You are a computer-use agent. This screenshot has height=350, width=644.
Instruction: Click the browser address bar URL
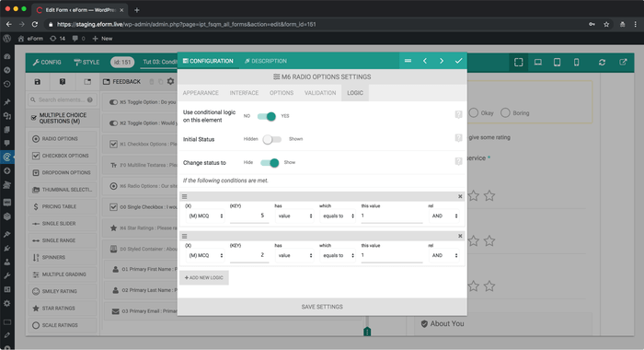tap(186, 24)
